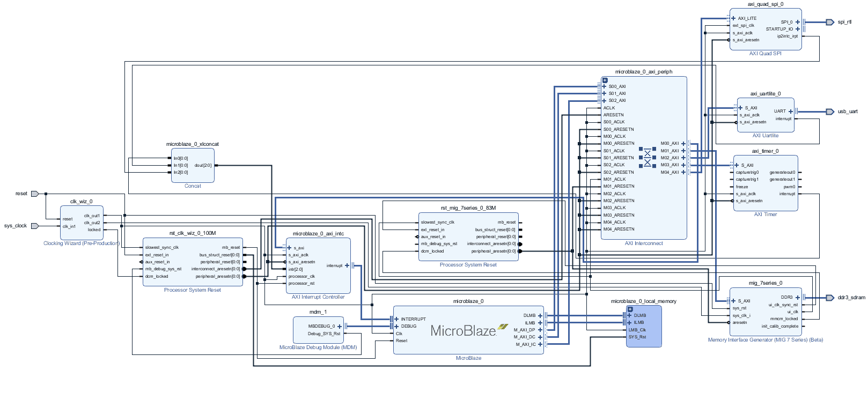Expand the SPI_0 interface on axi_quad_spi_0

(798, 22)
